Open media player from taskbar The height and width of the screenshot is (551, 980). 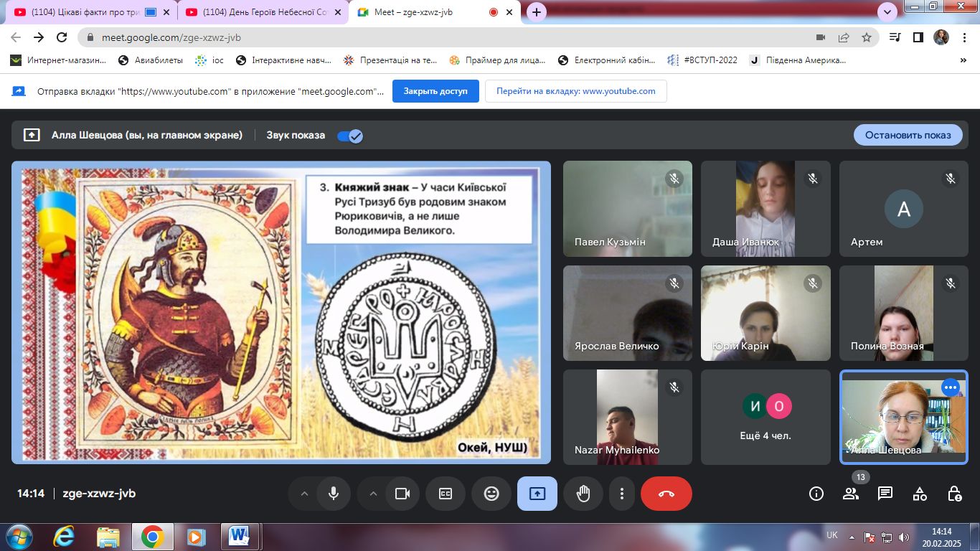tap(195, 537)
